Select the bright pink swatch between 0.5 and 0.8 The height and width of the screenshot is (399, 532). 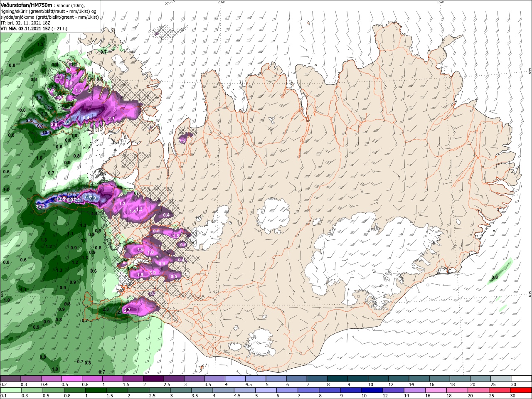(x=71, y=379)
